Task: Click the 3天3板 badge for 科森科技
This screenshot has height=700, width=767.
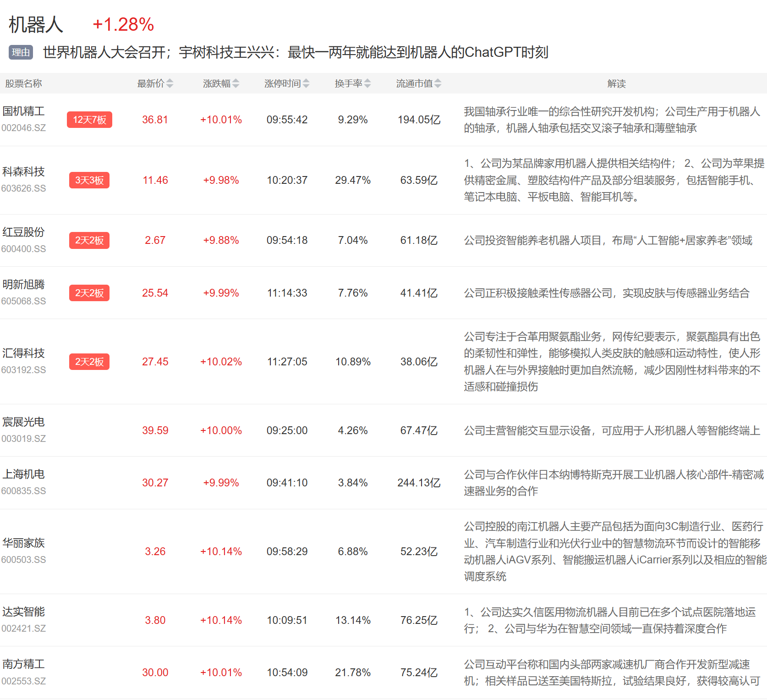Action: pos(89,180)
